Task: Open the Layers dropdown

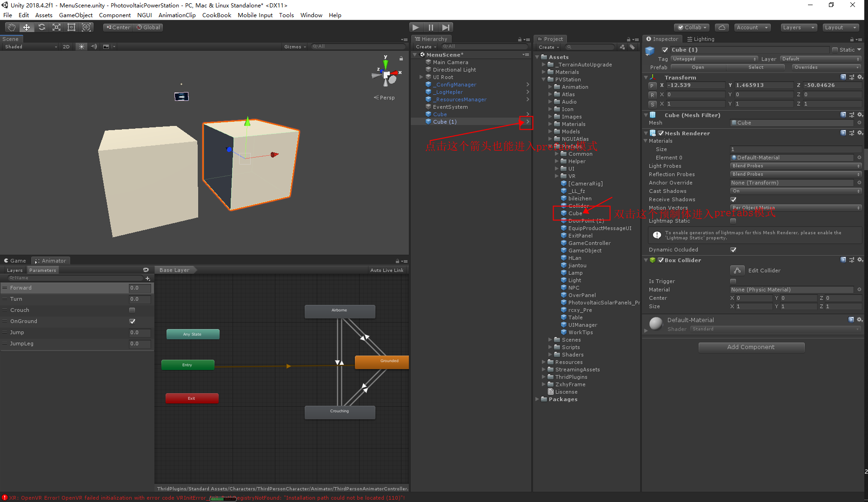Action: pyautogui.click(x=799, y=27)
